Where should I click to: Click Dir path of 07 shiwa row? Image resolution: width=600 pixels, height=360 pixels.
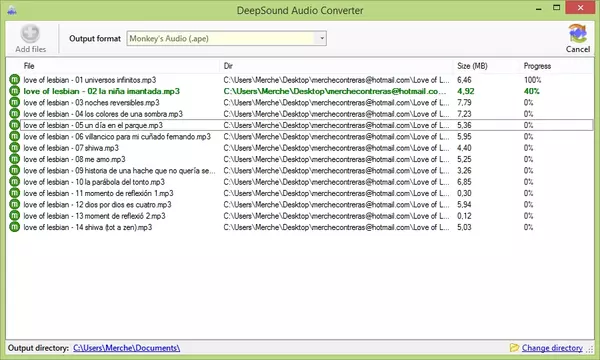pyautogui.click(x=336, y=148)
